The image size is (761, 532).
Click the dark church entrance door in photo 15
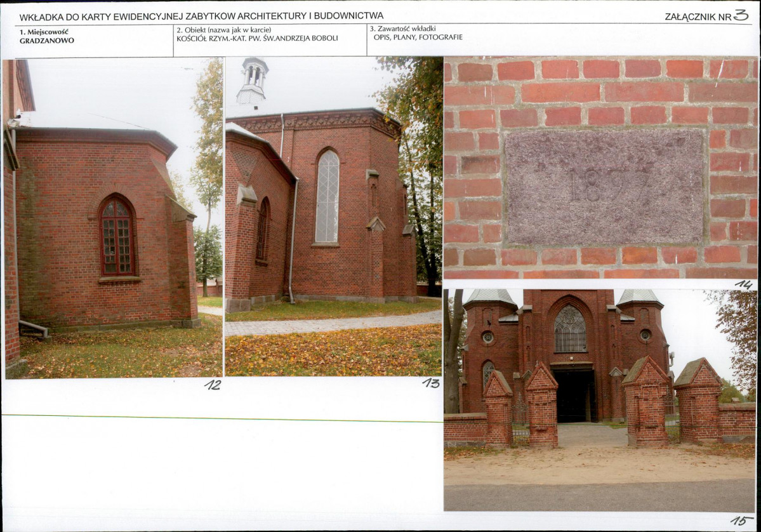coord(575,396)
